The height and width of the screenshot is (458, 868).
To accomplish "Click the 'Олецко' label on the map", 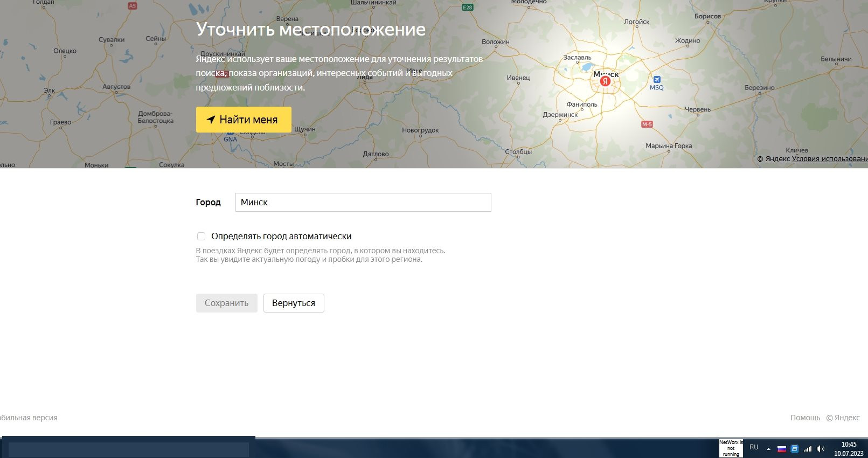I will coord(65,51).
